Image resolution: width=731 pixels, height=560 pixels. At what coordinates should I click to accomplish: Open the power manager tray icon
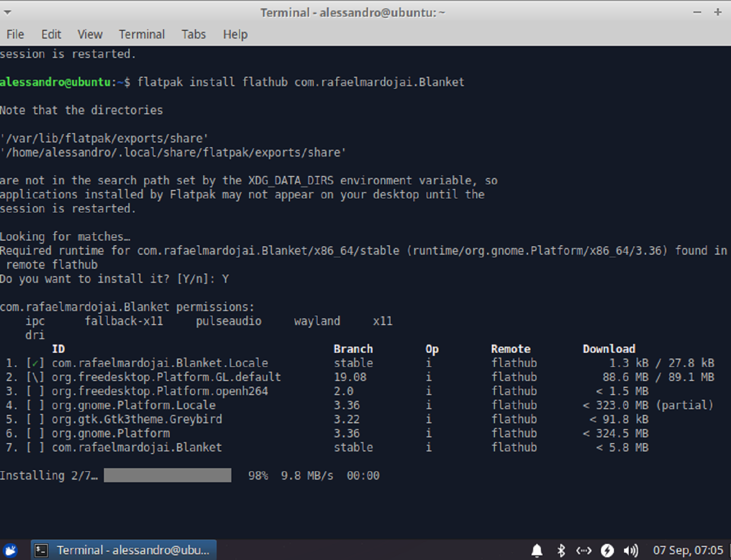607,551
